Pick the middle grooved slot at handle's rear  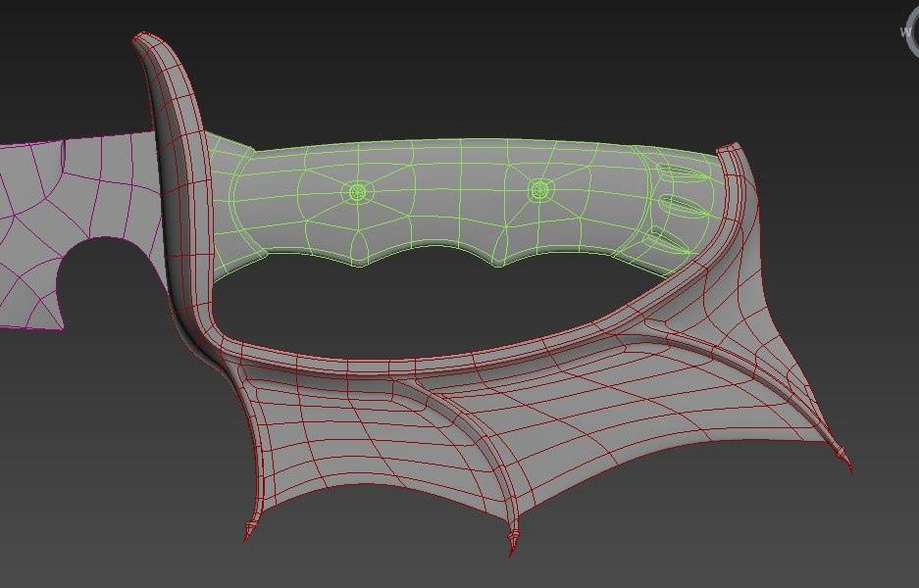681,207
